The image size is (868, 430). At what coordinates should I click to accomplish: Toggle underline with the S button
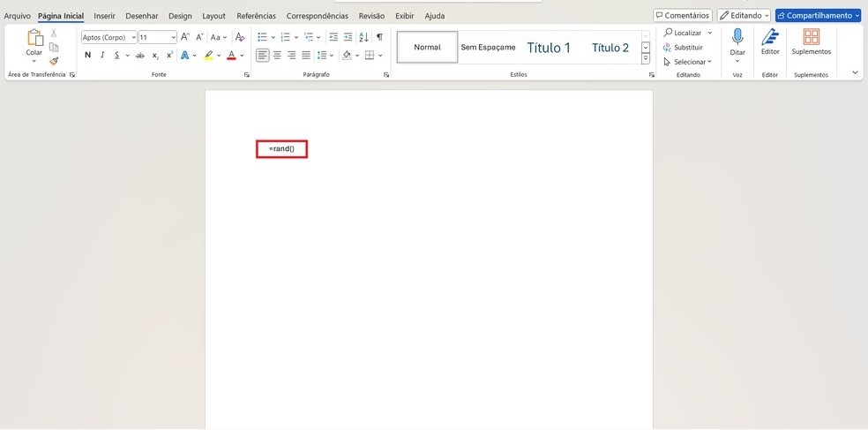tap(116, 55)
